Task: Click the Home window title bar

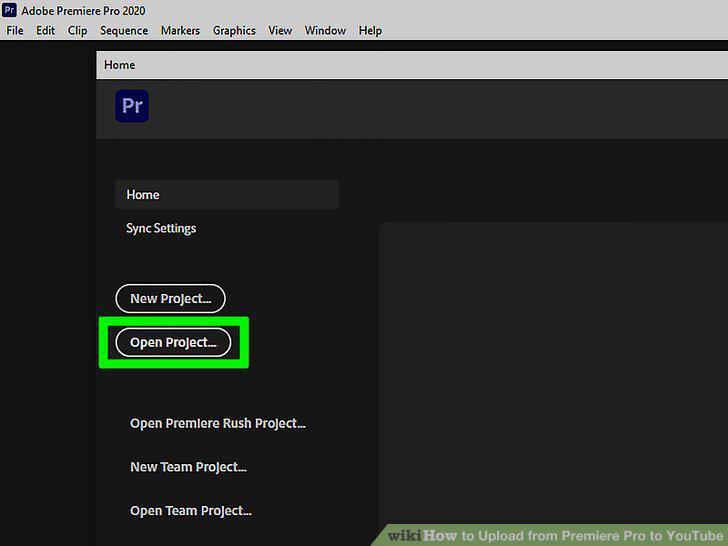Action: 412,65
